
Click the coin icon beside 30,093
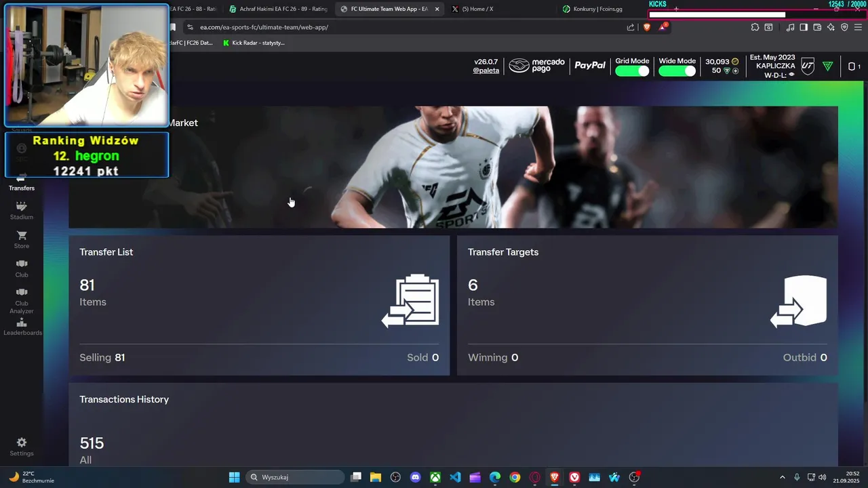click(735, 62)
